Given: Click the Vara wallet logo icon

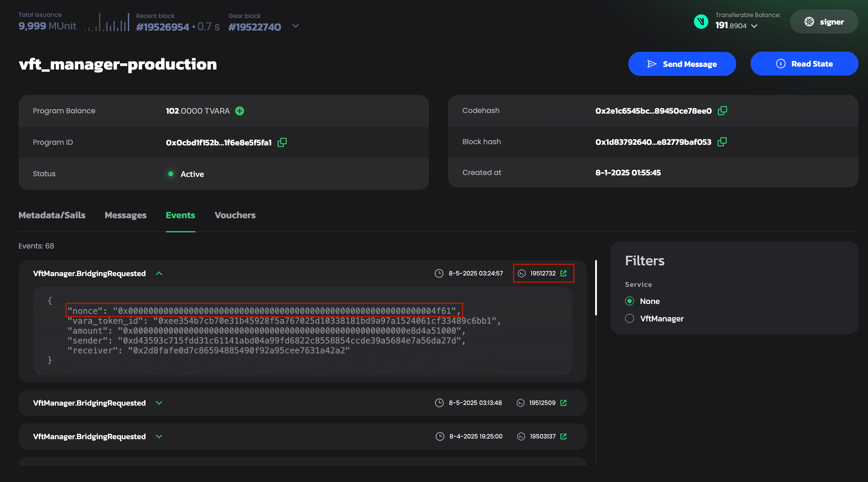Looking at the screenshot, I should click(x=701, y=22).
